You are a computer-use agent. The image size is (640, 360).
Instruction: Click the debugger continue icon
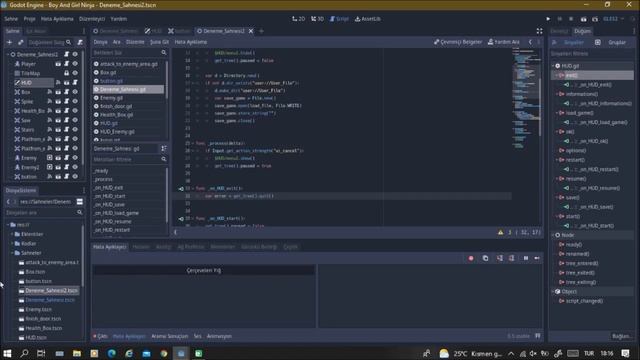[537, 258]
